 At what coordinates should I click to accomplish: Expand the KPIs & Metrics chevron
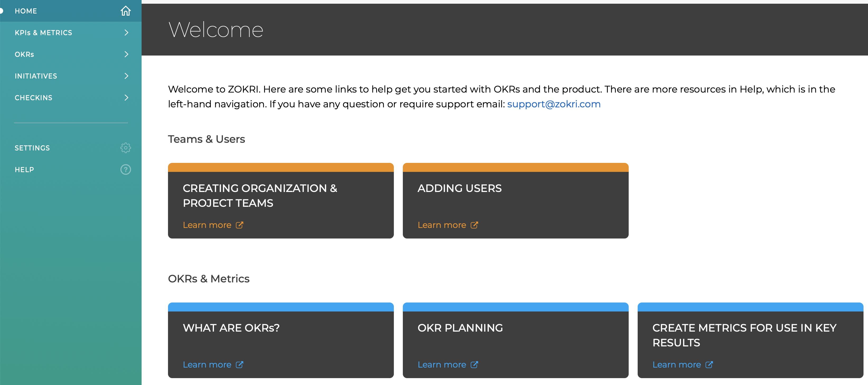[126, 33]
